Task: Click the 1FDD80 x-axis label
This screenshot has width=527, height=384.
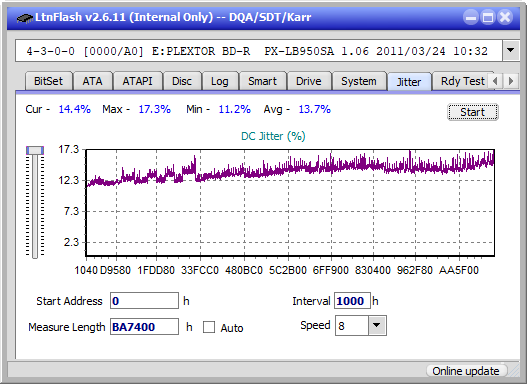Action: [x=156, y=270]
